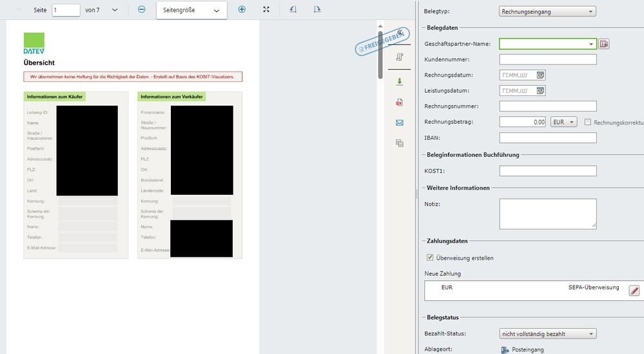This screenshot has width=644, height=354.
Task: Open the Belegtyp dropdown
Action: tap(547, 11)
